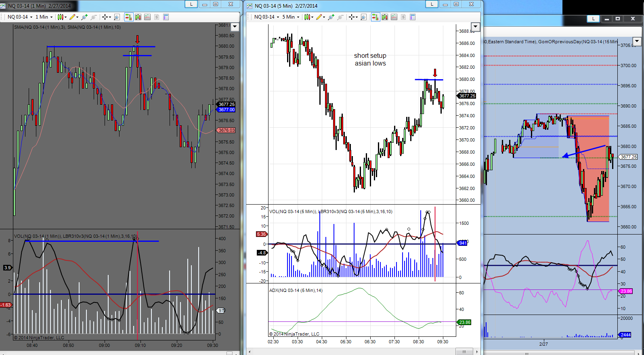The height and width of the screenshot is (355, 644).
Task: Click the 1 Min window title chart icon
Action: pyautogui.click(x=3, y=6)
